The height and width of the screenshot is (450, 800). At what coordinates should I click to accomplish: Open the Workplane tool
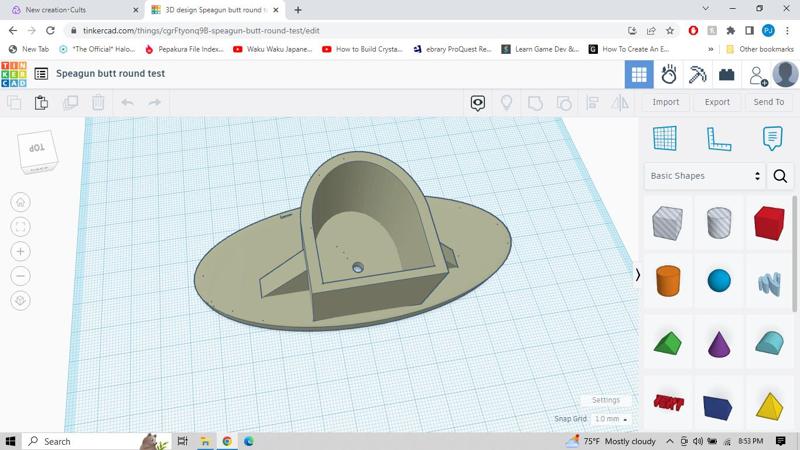pos(665,138)
